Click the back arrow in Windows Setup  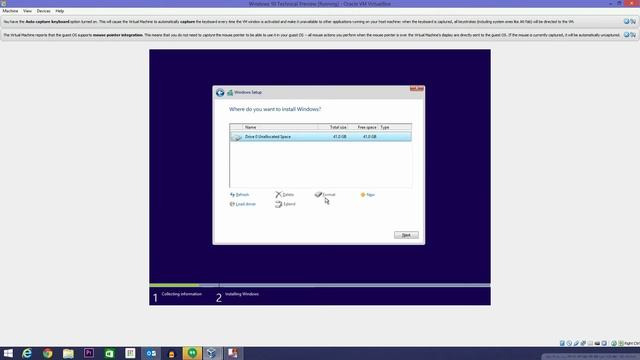220,93
